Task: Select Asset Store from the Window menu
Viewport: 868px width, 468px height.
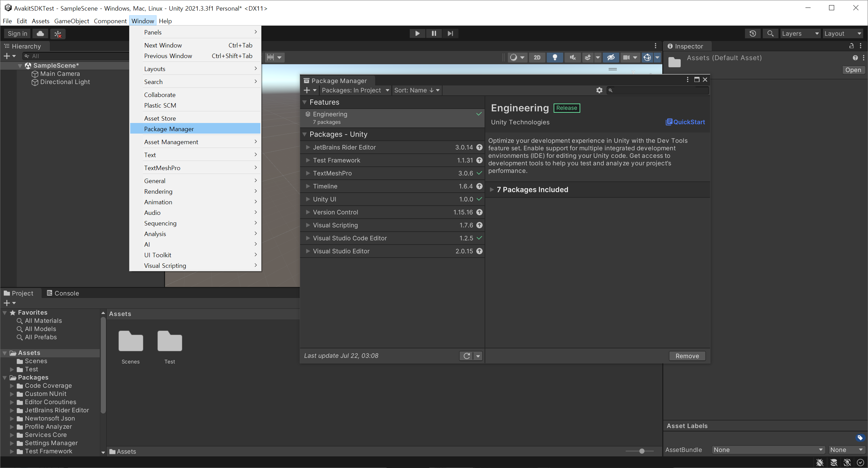Action: click(x=160, y=118)
